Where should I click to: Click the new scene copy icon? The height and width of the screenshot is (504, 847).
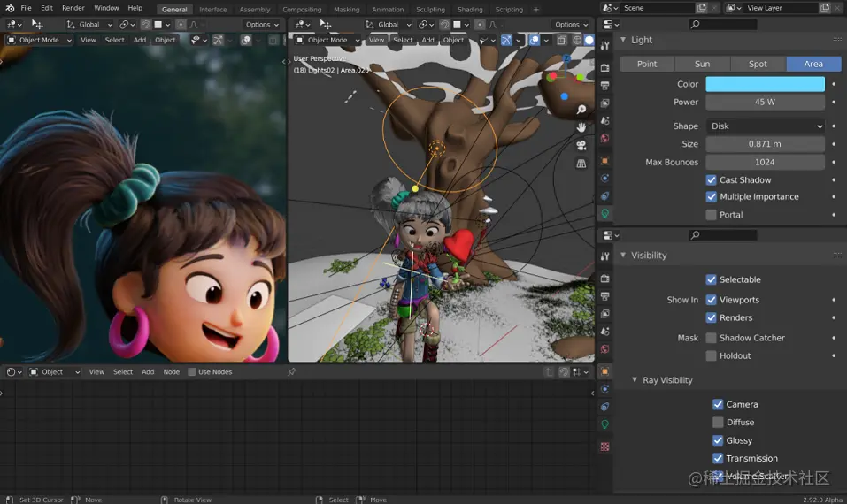pyautogui.click(x=701, y=8)
